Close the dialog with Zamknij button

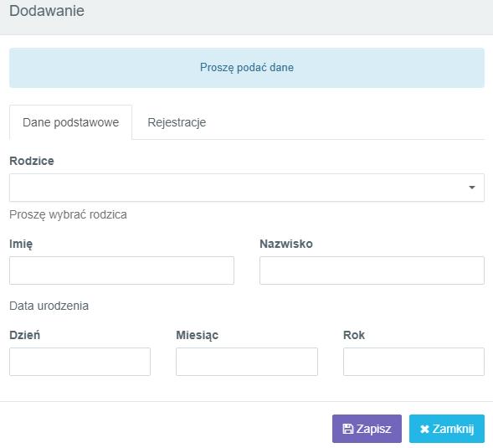point(447,429)
